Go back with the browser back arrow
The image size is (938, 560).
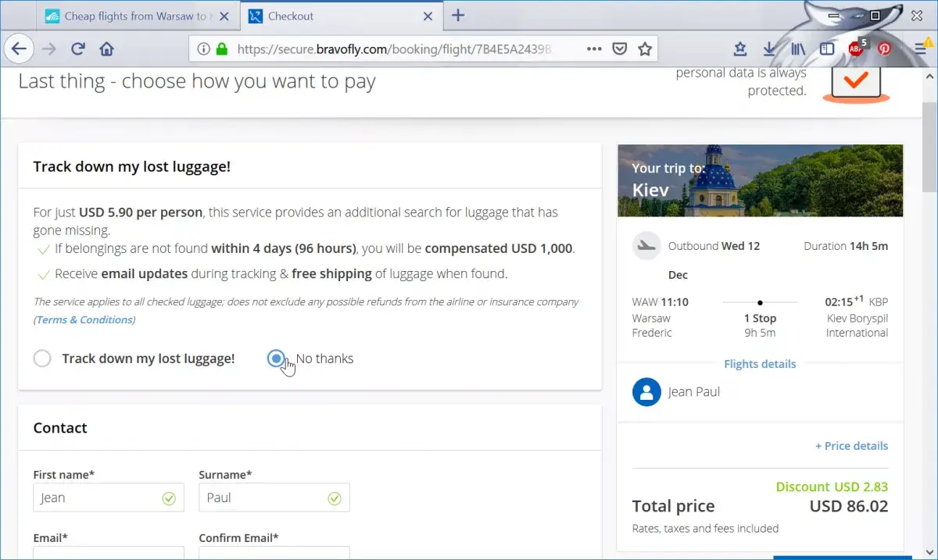pyautogui.click(x=19, y=48)
